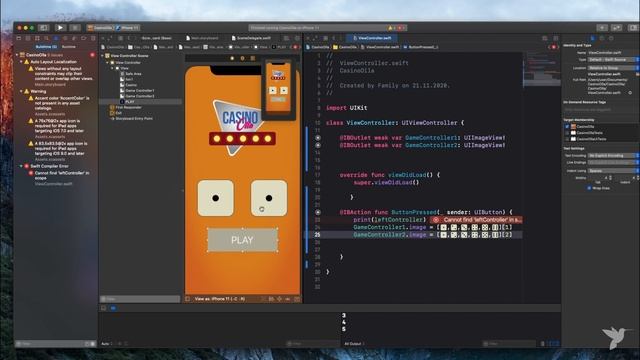Click the trash icon to clear console

pos(542,344)
